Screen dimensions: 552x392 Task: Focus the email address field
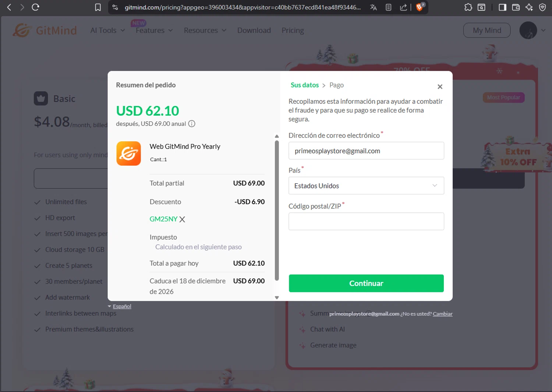pyautogui.click(x=366, y=151)
